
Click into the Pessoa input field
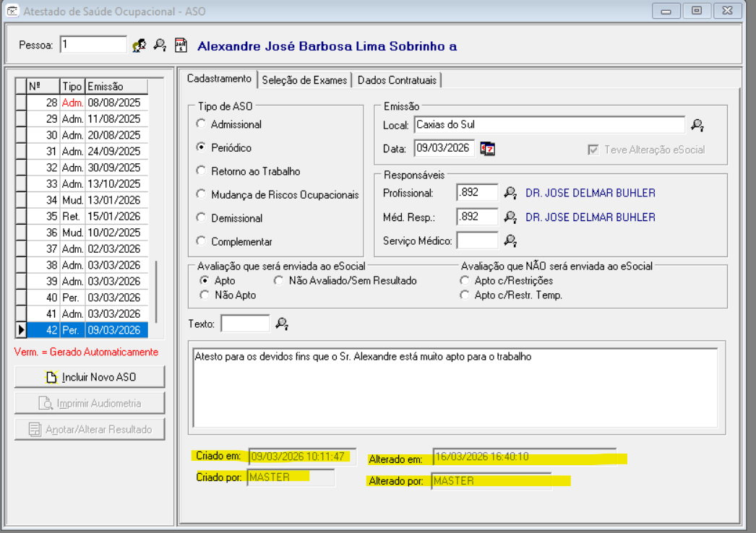point(93,45)
